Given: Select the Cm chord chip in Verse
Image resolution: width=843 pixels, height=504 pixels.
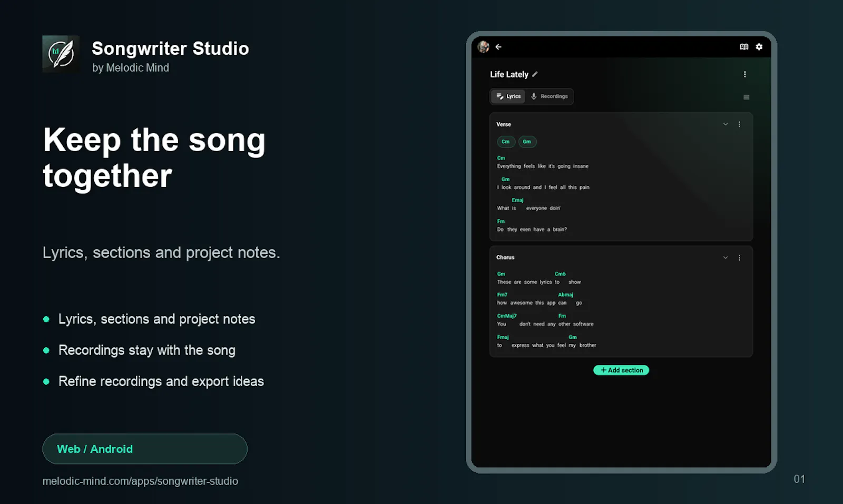Looking at the screenshot, I should [506, 142].
